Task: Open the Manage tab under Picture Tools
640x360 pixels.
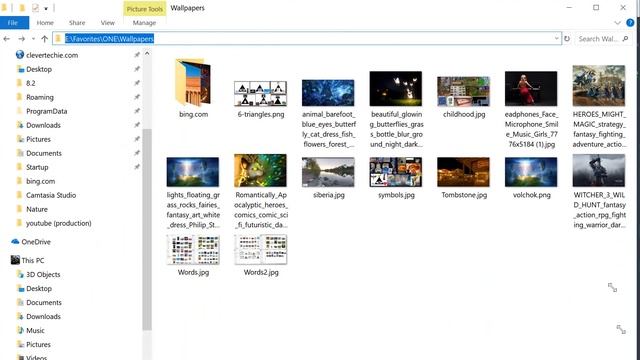Action: click(144, 23)
